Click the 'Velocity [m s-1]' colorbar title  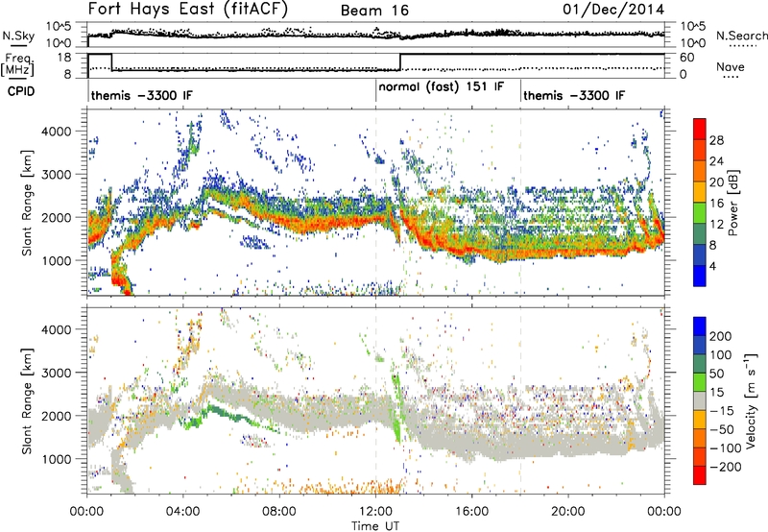tap(750, 401)
